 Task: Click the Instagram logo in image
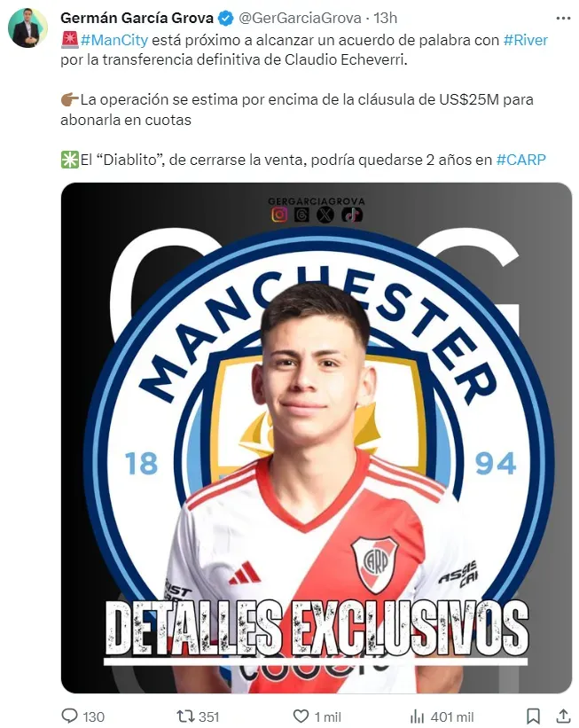click(x=279, y=215)
